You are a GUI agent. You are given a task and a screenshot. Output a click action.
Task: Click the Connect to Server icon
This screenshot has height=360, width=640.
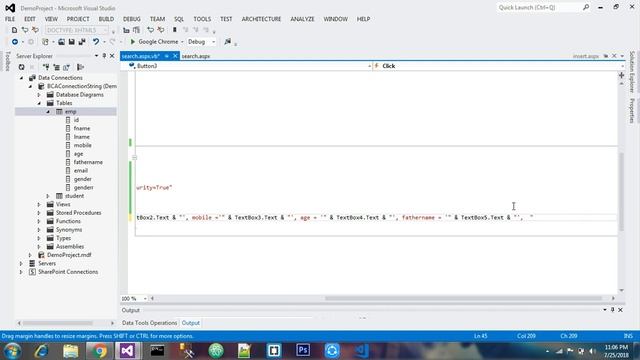(56, 67)
